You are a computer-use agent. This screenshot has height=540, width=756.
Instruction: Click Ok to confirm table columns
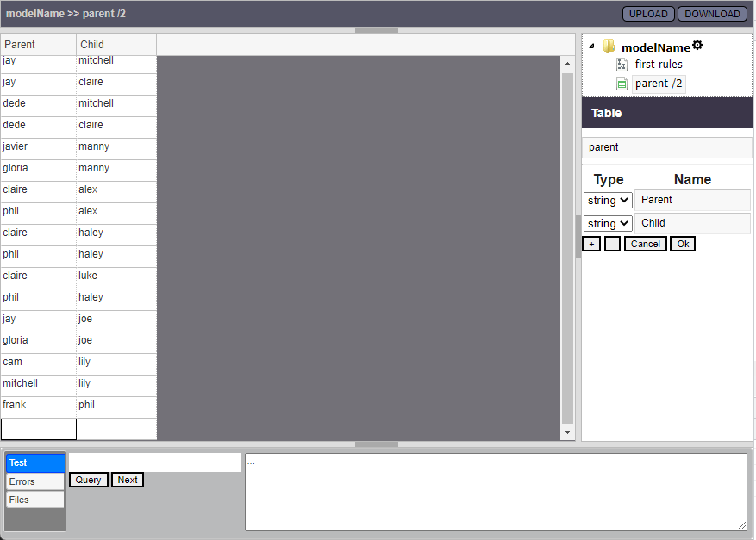pyautogui.click(x=683, y=244)
